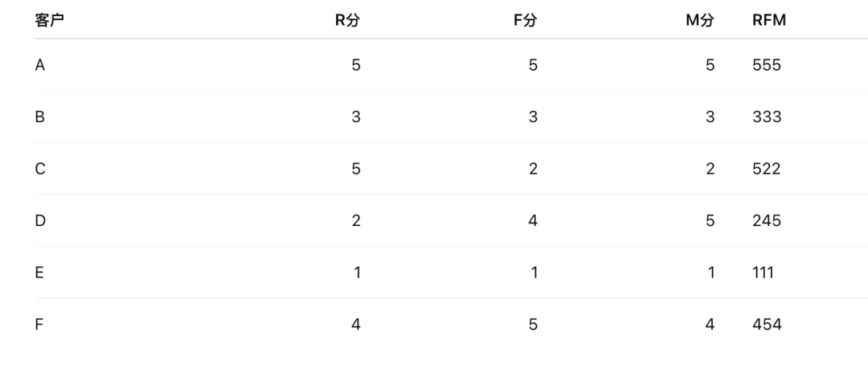The width and height of the screenshot is (868, 369).
Task: Click RFM value 454
Action: (768, 324)
